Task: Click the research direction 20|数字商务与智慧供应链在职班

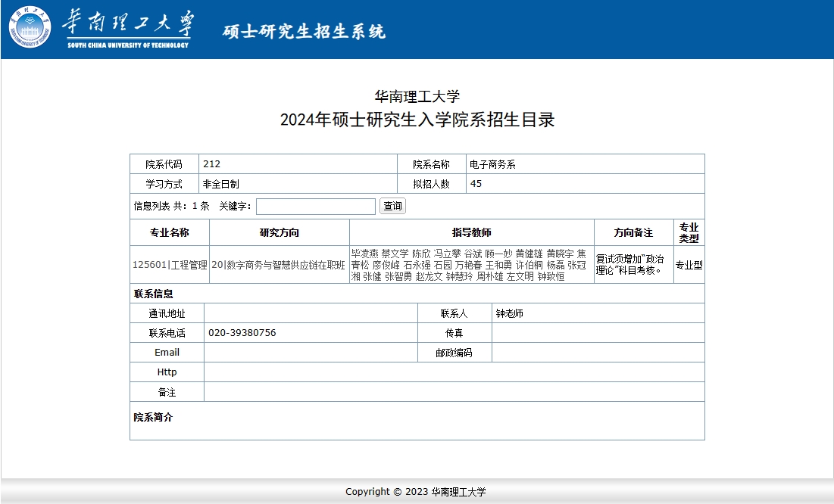Action: click(278, 265)
